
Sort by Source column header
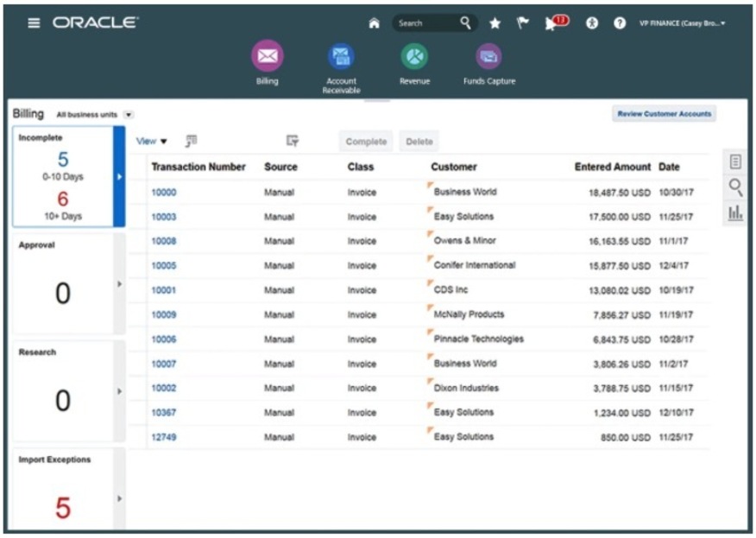[280, 167]
